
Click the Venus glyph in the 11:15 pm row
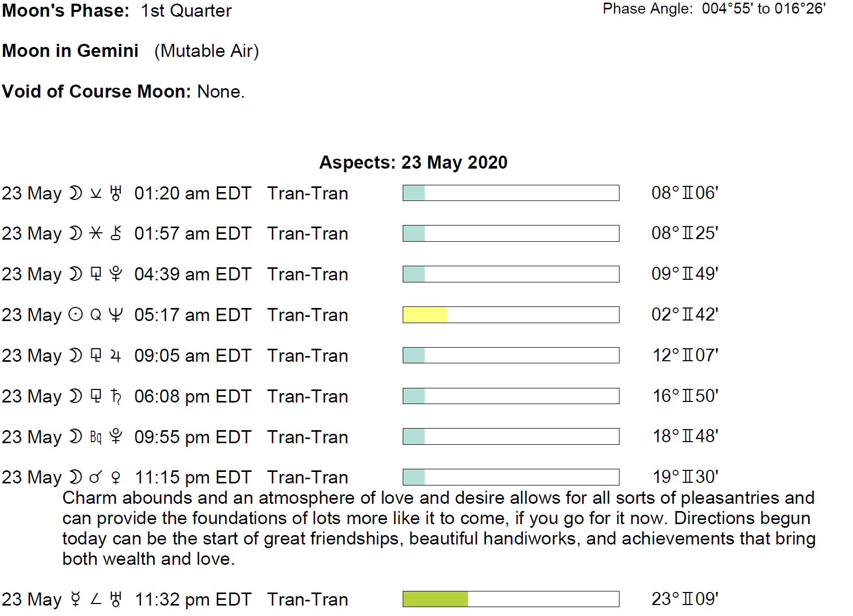[116, 478]
